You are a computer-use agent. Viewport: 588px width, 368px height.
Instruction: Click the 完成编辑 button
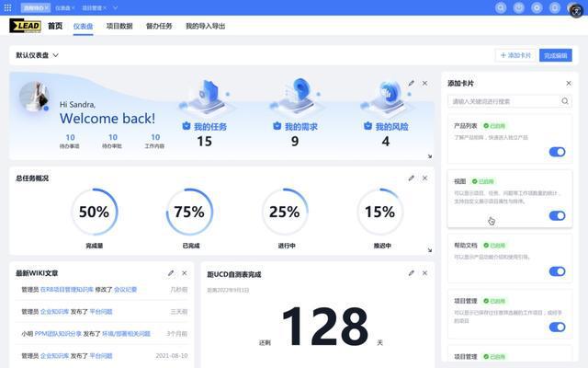pos(556,55)
